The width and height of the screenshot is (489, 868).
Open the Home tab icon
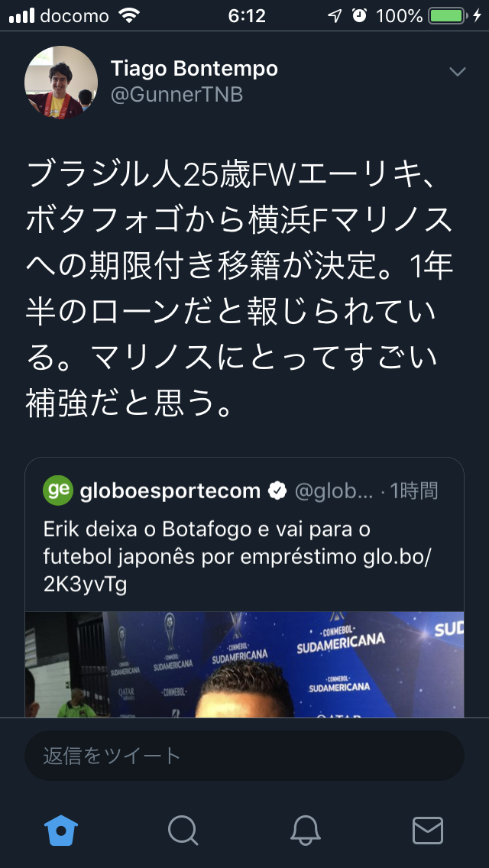coord(61,830)
